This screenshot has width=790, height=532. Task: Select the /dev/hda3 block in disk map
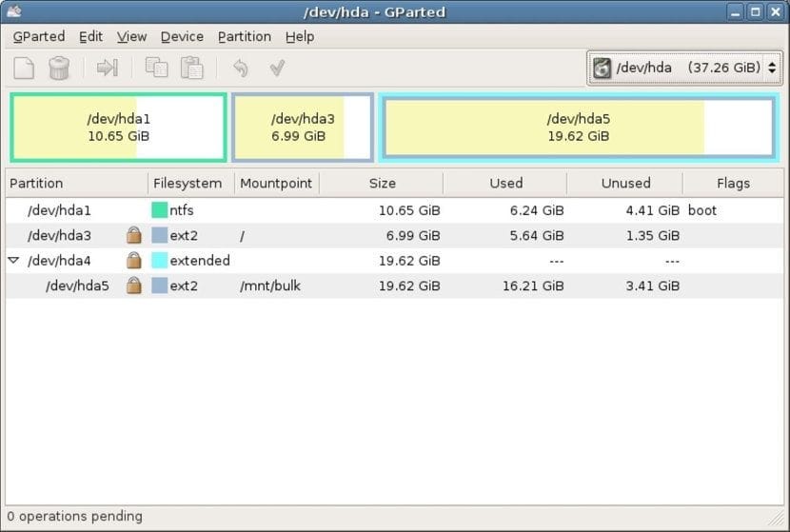pyautogui.click(x=303, y=128)
